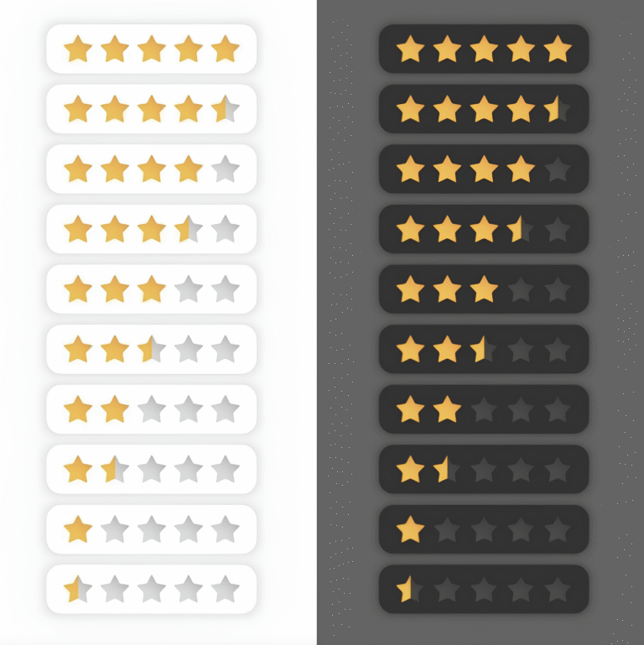Choose the half star in the light 1.5-star rating
644x645 pixels.
point(114,469)
